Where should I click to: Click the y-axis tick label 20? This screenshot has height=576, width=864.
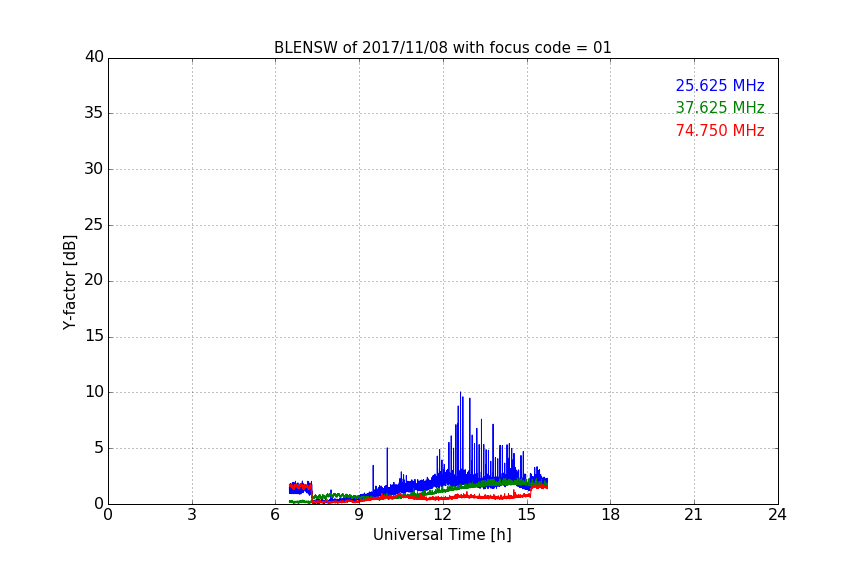coord(94,280)
